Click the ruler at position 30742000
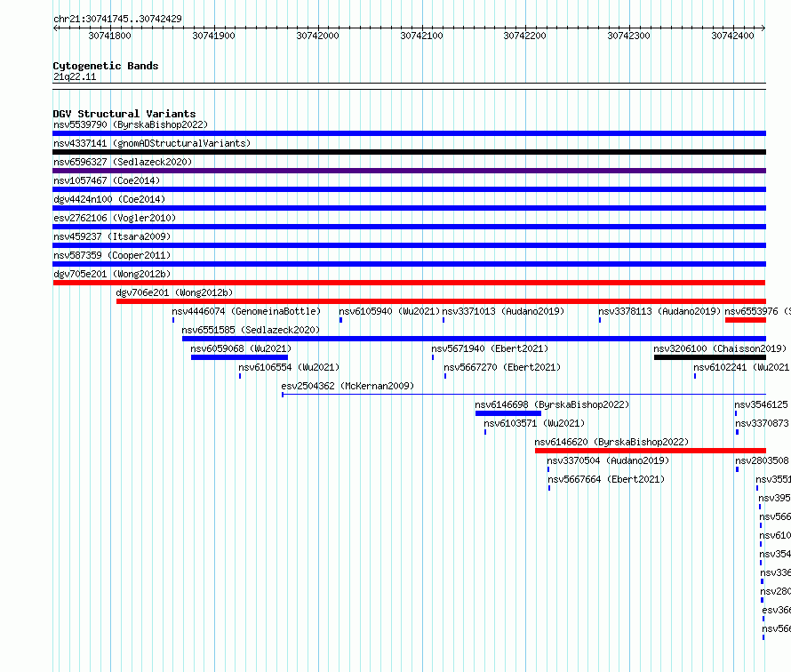 pos(318,36)
